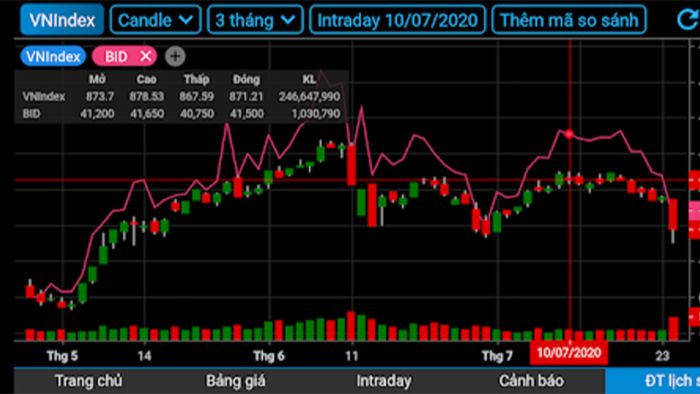
Task: Click the refresh icon at top right
Action: coord(688,20)
